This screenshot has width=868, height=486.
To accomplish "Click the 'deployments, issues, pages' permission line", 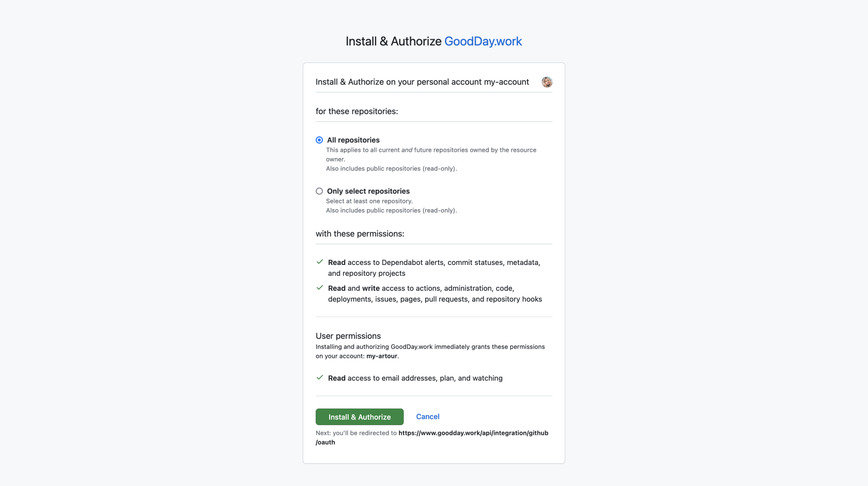I will (435, 299).
